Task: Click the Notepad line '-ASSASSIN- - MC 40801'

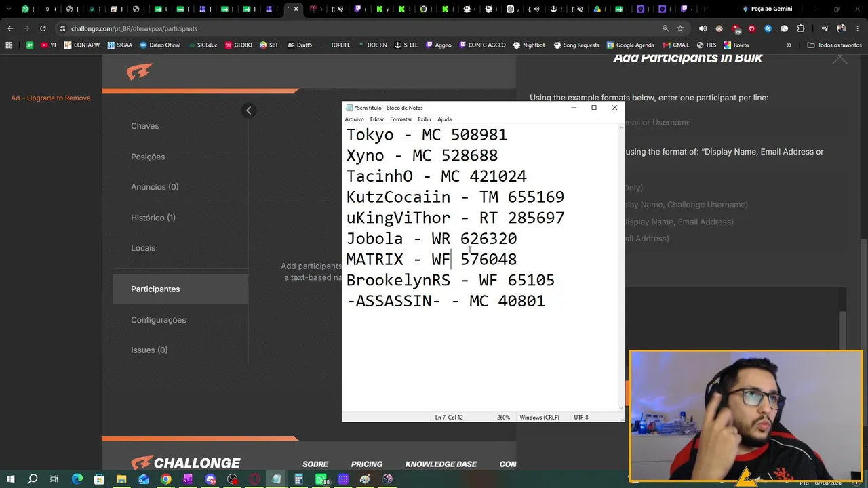Action: 446,301
